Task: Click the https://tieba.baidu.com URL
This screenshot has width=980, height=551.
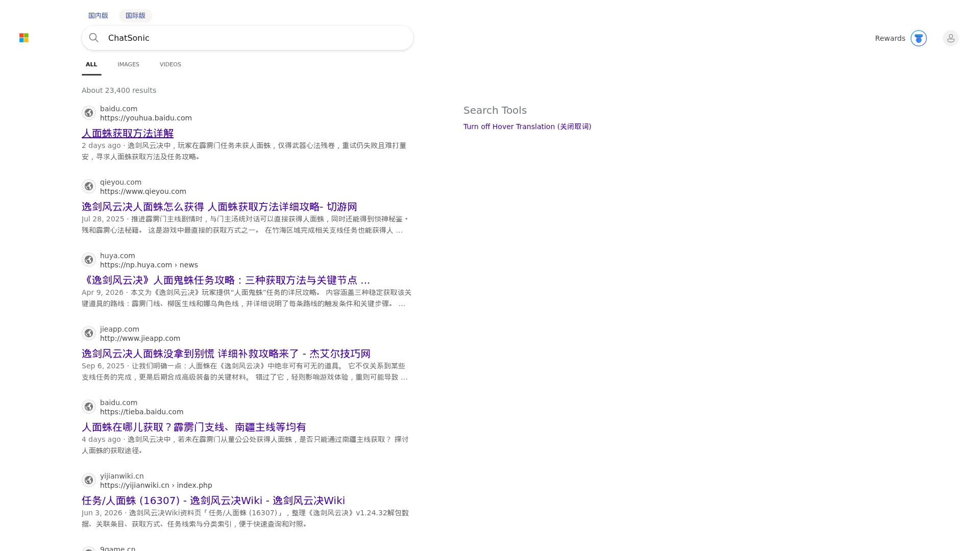Action: (x=141, y=412)
